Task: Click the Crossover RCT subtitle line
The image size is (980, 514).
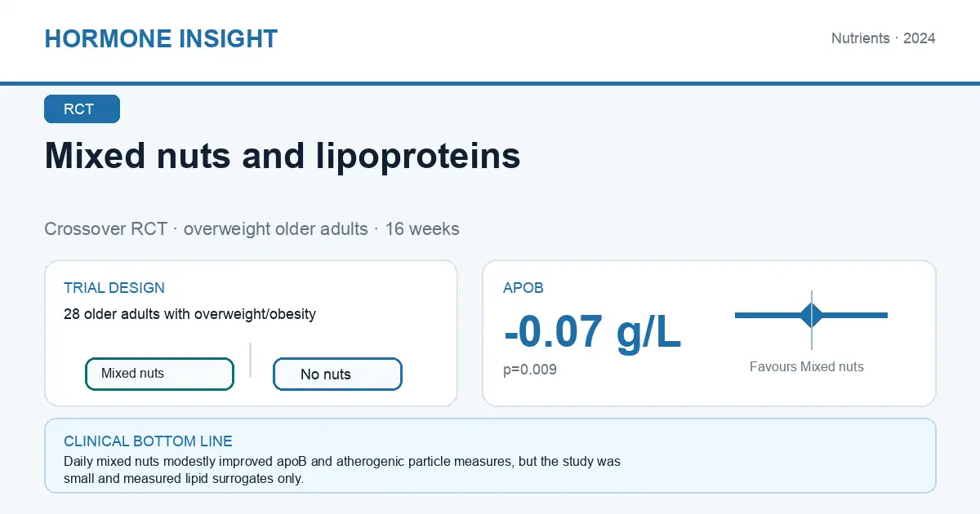Action: coord(252,228)
